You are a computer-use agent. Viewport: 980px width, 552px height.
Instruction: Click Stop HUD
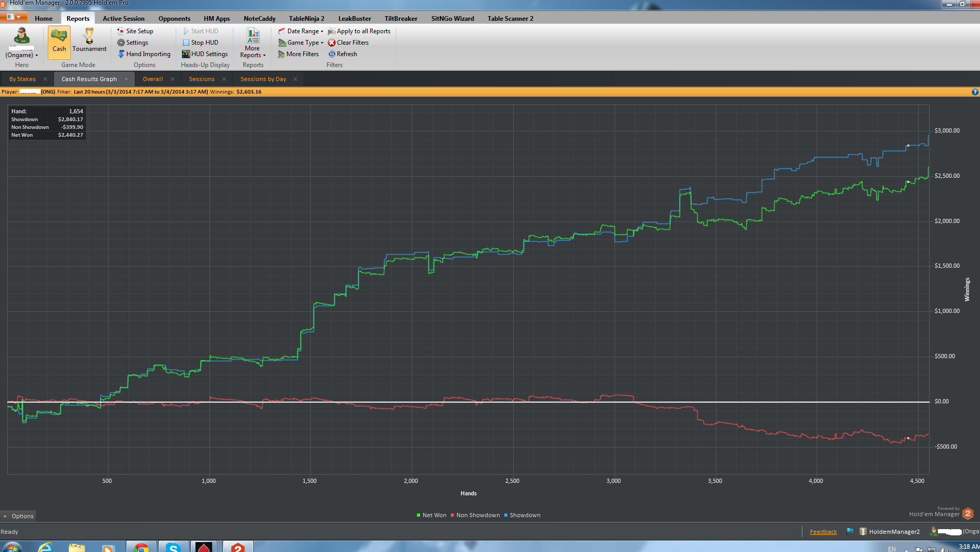(x=200, y=43)
